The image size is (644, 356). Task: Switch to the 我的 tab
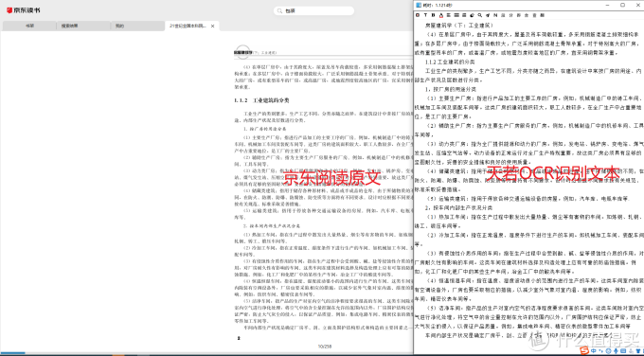point(137,26)
